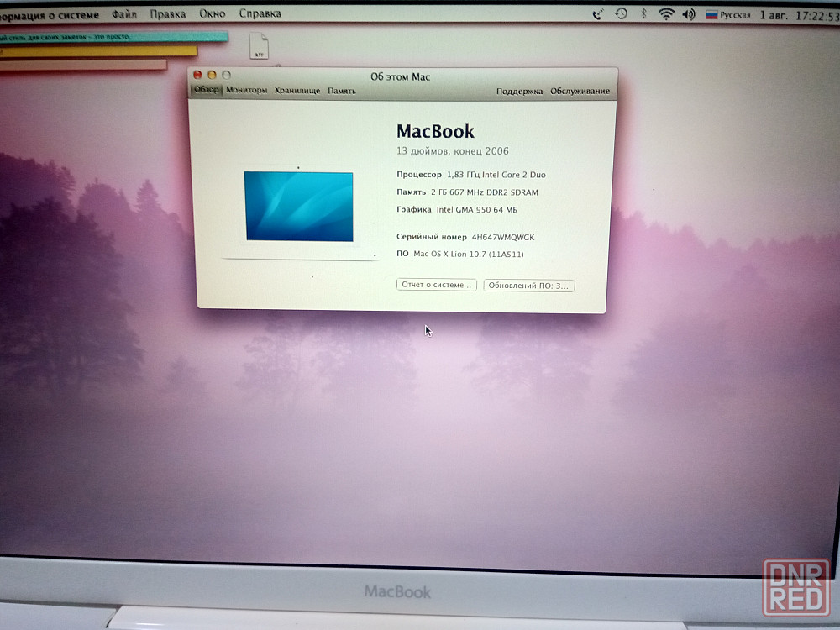This screenshot has height=630, width=840.
Task: Open the volume icon in menu bar
Action: click(689, 14)
